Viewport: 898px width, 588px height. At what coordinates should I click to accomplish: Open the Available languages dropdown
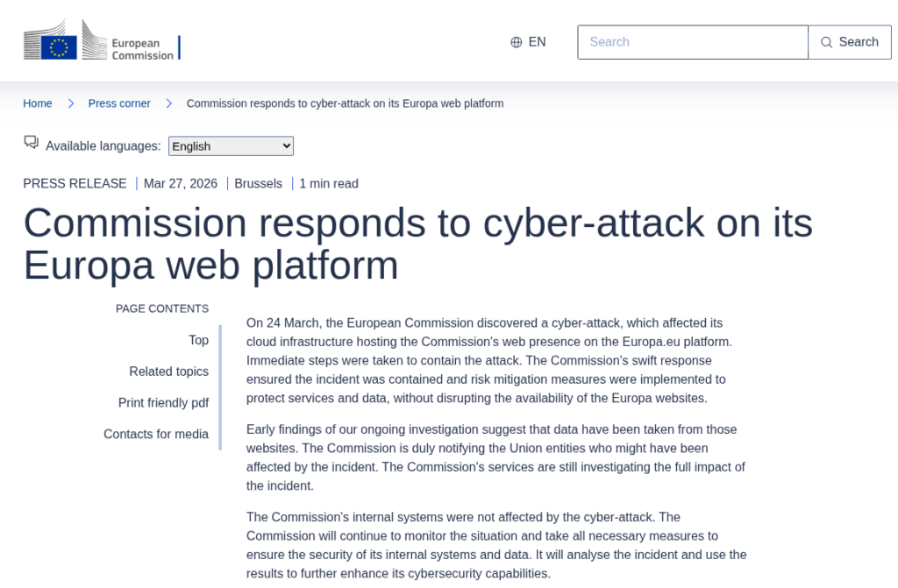[x=231, y=146]
